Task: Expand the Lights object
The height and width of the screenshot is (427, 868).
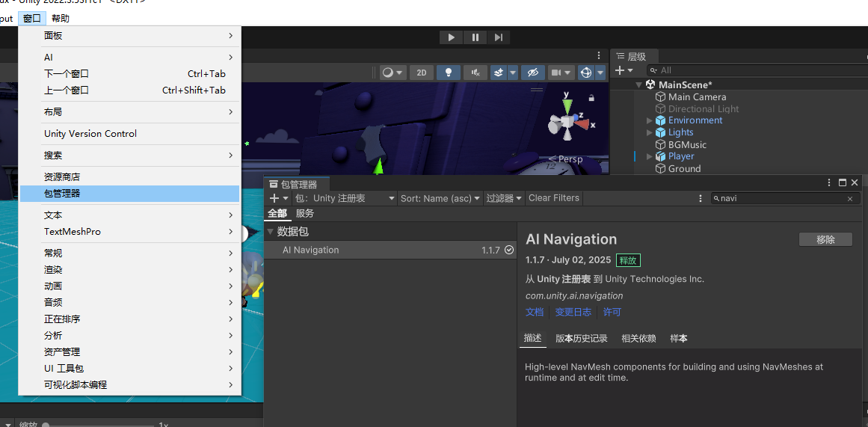Action: tap(650, 132)
